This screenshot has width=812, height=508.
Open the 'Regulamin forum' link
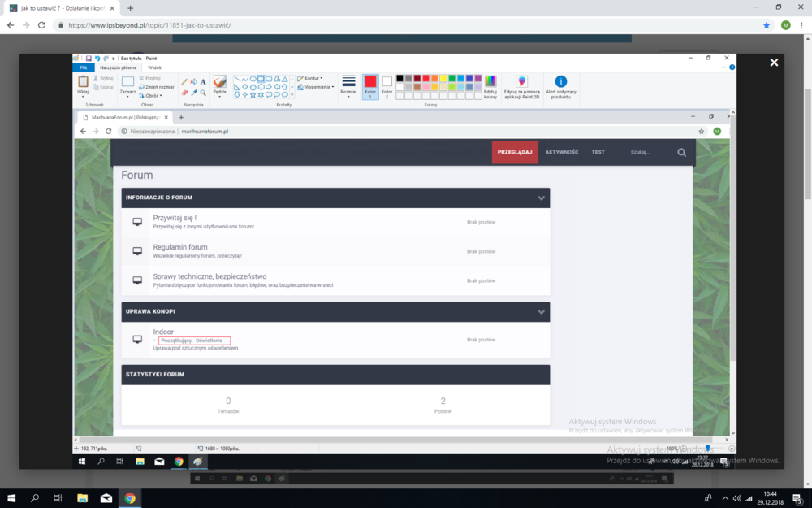pos(180,247)
